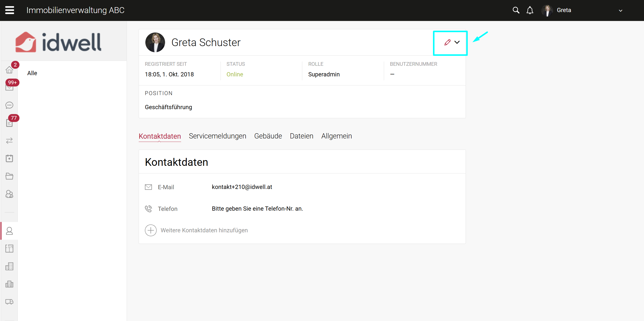Screen dimensions: 644x321
Task: Open the calendar sidebar icon
Action: (9, 158)
